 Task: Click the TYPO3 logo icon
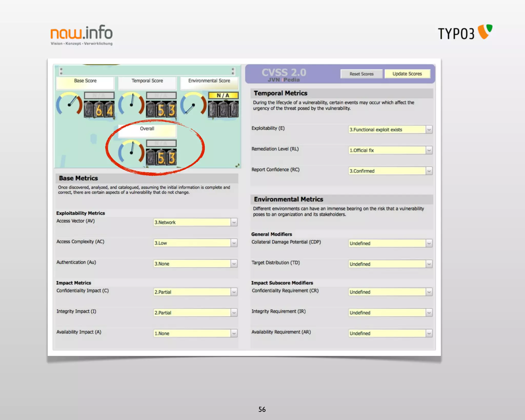(485, 32)
